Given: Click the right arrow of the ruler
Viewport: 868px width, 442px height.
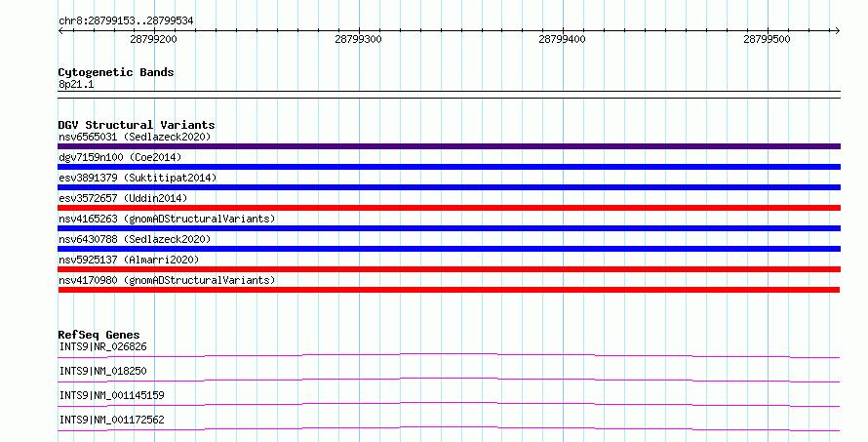Looking at the screenshot, I should [838, 31].
